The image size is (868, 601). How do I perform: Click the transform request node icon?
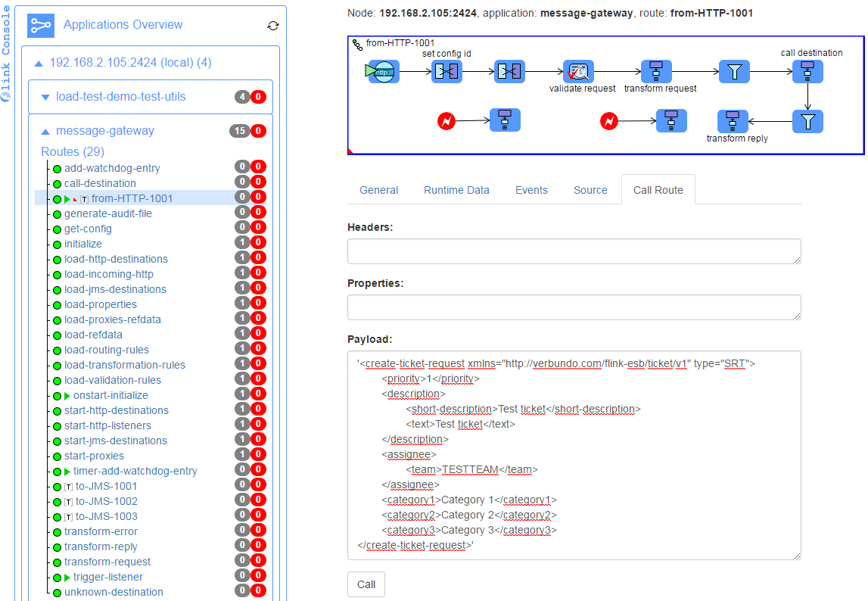pos(656,72)
